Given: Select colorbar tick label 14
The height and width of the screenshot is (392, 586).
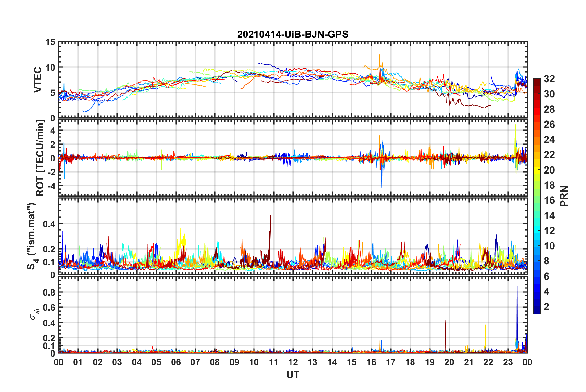Looking at the screenshot, I should click(549, 216).
